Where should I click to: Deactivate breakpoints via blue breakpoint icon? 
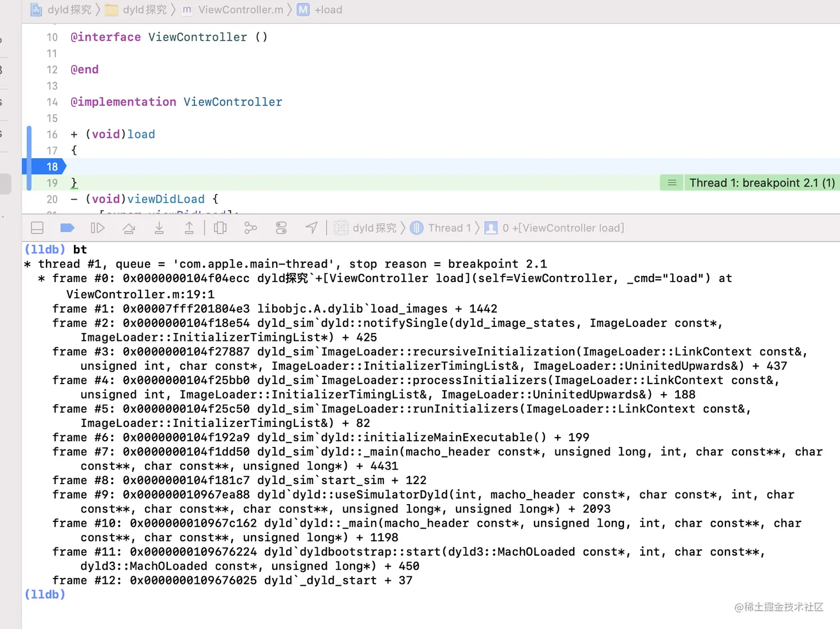pyautogui.click(x=67, y=228)
